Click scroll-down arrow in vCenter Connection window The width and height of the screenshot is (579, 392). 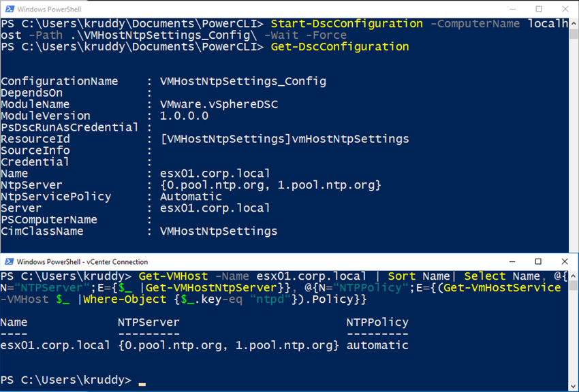point(573,387)
